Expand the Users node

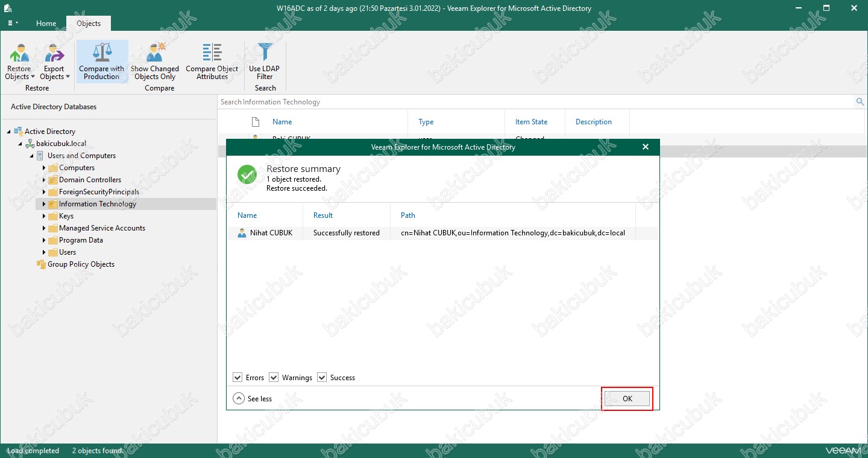point(44,252)
